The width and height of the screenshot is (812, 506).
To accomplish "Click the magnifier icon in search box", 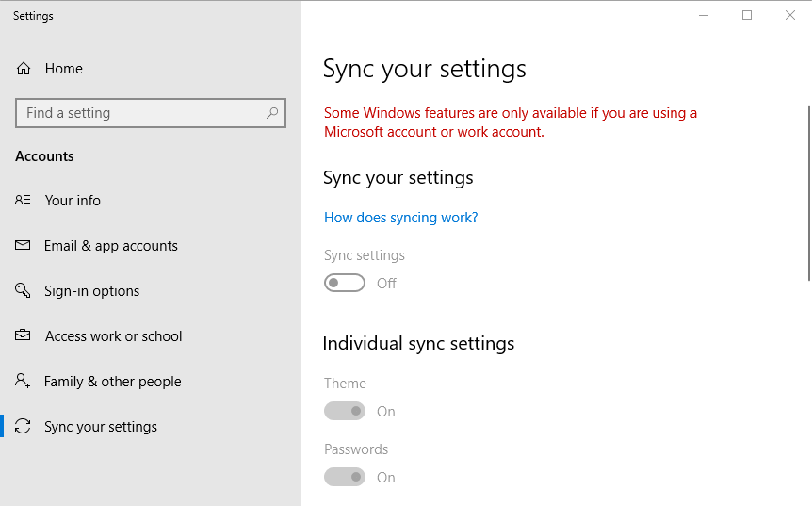I will coord(272,113).
